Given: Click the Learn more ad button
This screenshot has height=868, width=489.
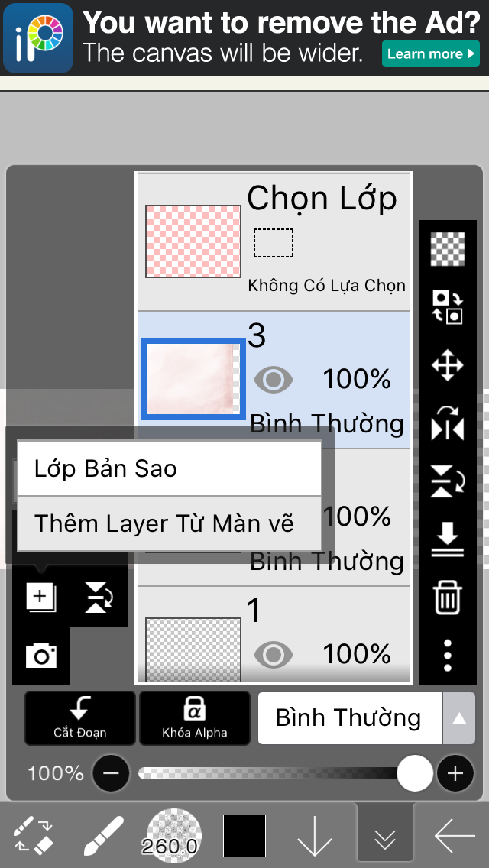Looking at the screenshot, I should tap(430, 54).
